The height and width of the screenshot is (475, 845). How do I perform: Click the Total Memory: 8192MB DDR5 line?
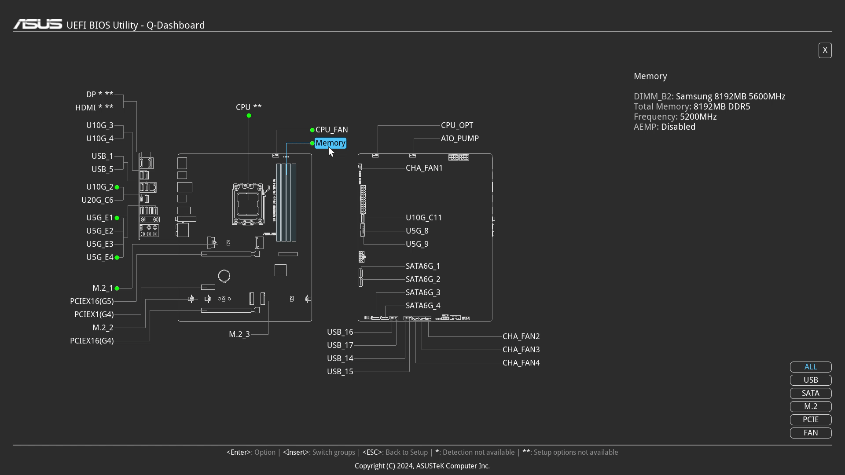coord(692,107)
